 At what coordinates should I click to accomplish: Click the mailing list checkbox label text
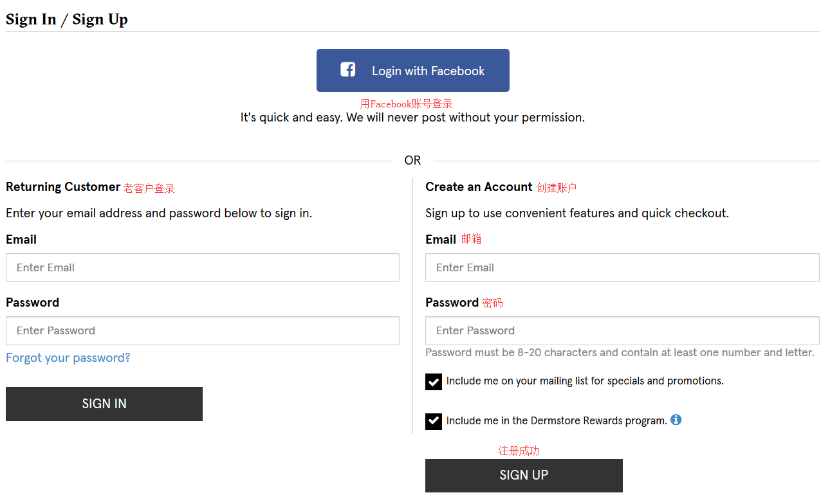[x=585, y=381]
